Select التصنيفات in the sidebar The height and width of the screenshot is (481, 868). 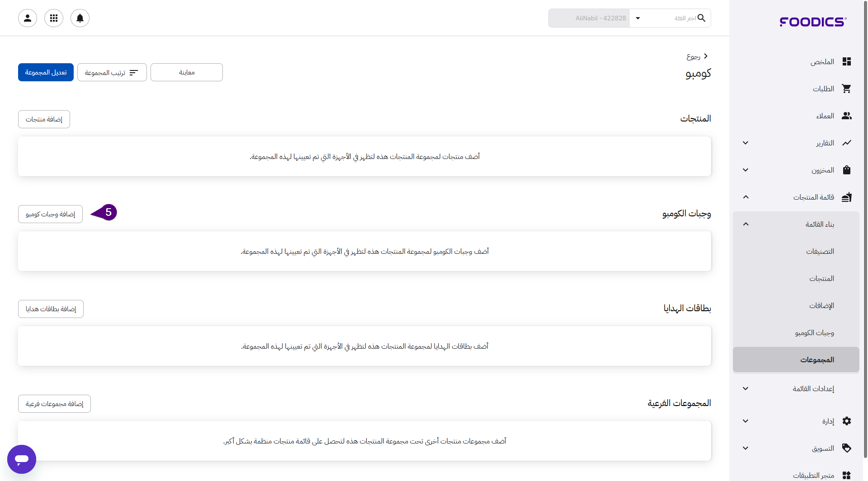click(820, 252)
